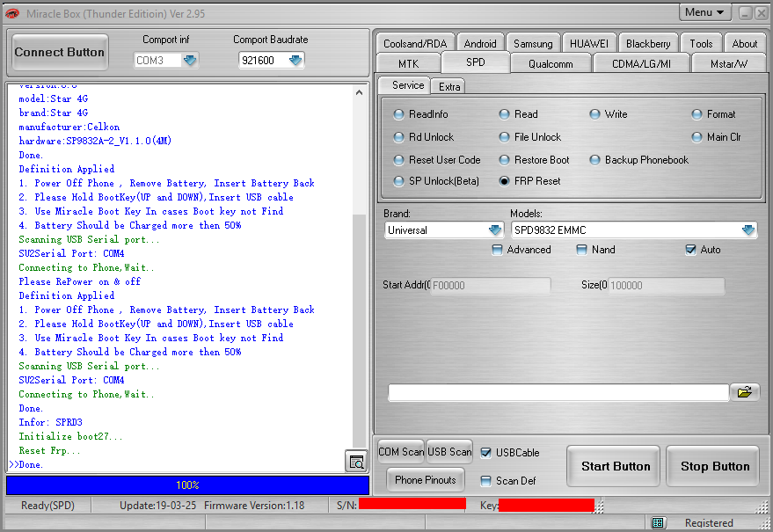Click the Size input field
The width and height of the screenshot is (773, 532).
[666, 285]
